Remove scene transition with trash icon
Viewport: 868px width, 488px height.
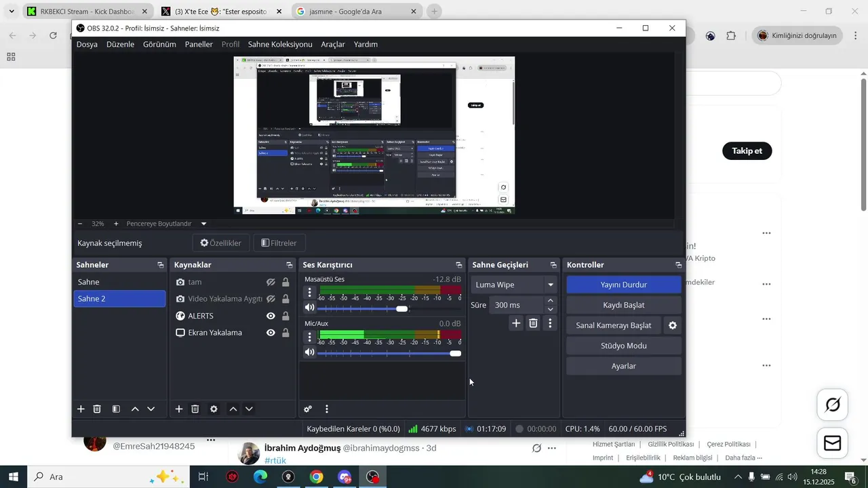[x=534, y=323]
